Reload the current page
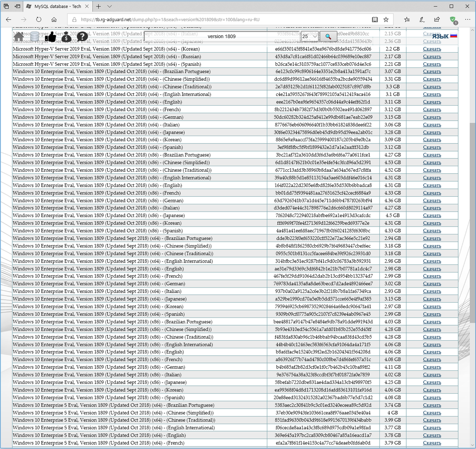Screen dimensions: 476x449 click(38, 19)
